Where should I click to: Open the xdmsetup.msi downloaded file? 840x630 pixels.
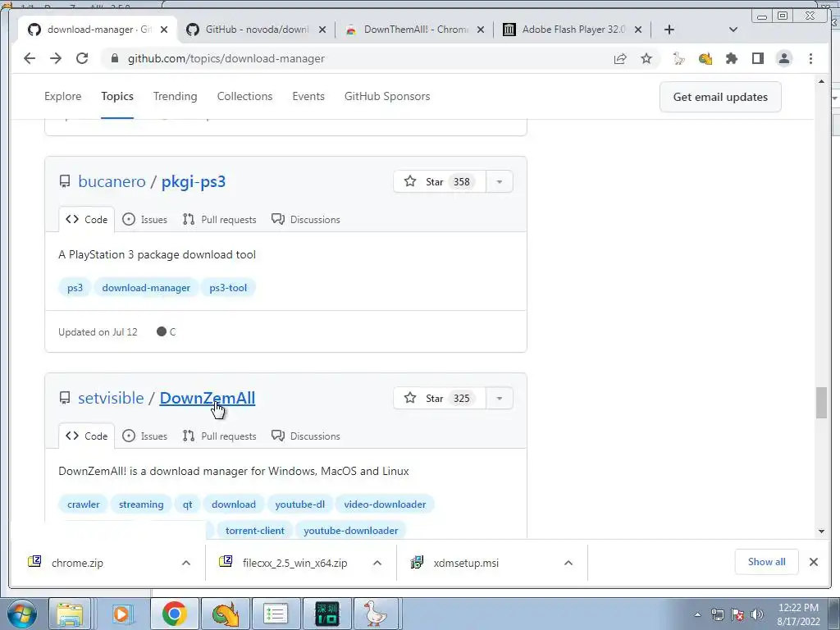[466, 563]
